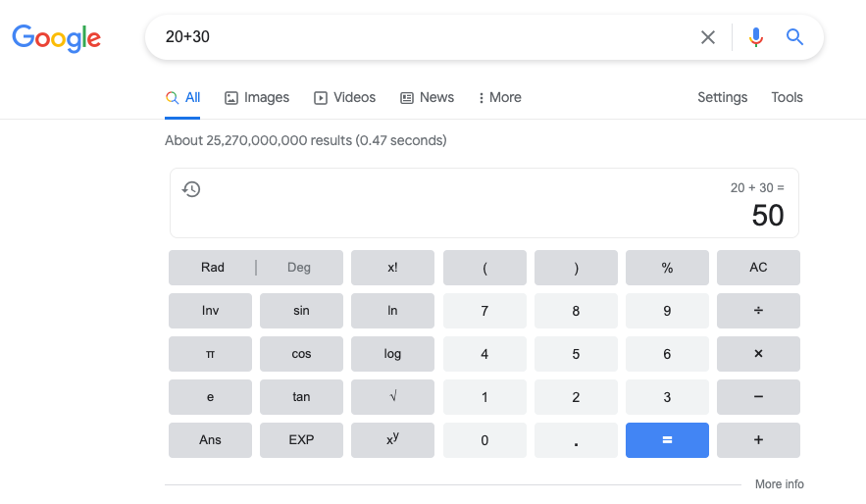Start voice search with microphone icon
The height and width of the screenshot is (504, 866).
point(755,37)
